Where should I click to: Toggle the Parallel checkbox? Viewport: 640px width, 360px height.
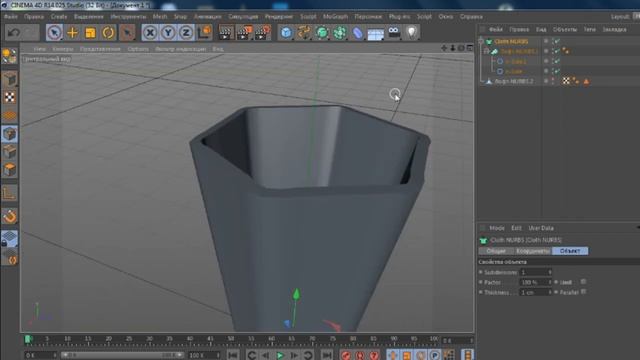[x=584, y=292]
